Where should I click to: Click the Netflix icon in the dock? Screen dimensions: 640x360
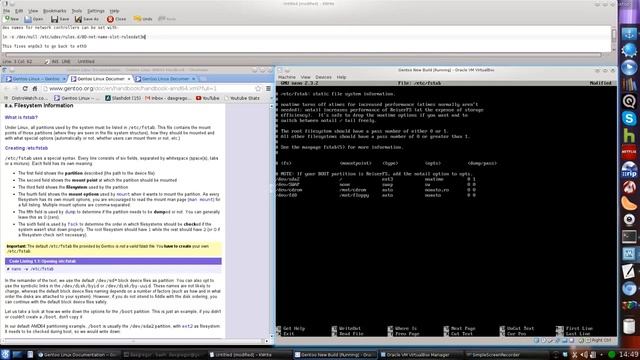point(629,152)
